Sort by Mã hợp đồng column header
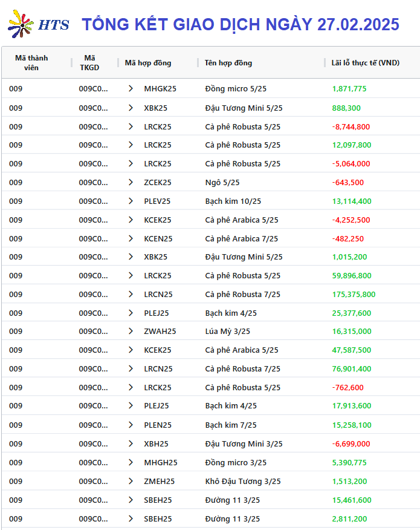The image size is (420, 530). pos(148,63)
